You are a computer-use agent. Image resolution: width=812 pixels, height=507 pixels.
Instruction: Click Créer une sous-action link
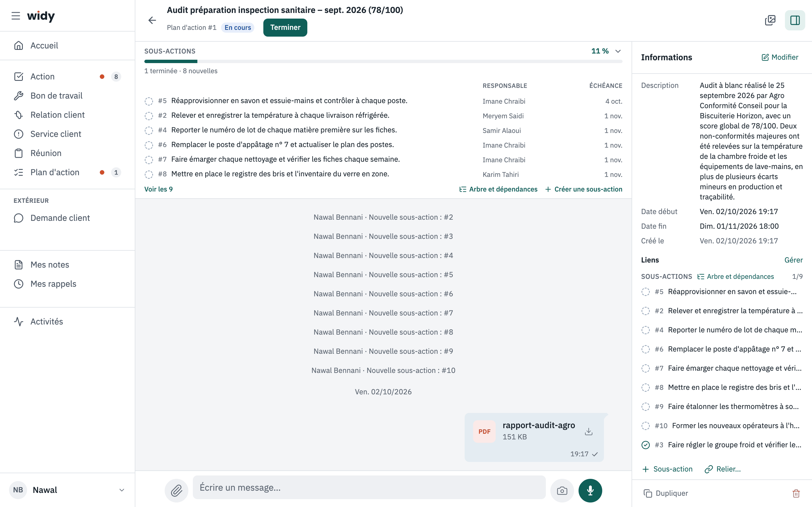click(x=584, y=189)
